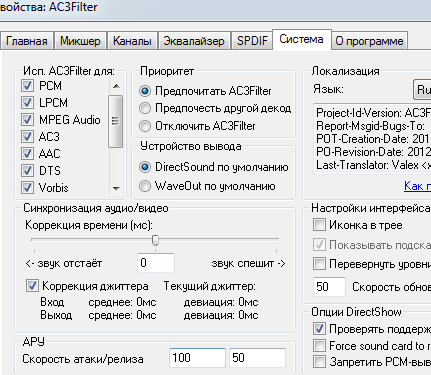Click the Last-Translator: Valex text line
Viewport: 431px width, 375px height.
[373, 165]
